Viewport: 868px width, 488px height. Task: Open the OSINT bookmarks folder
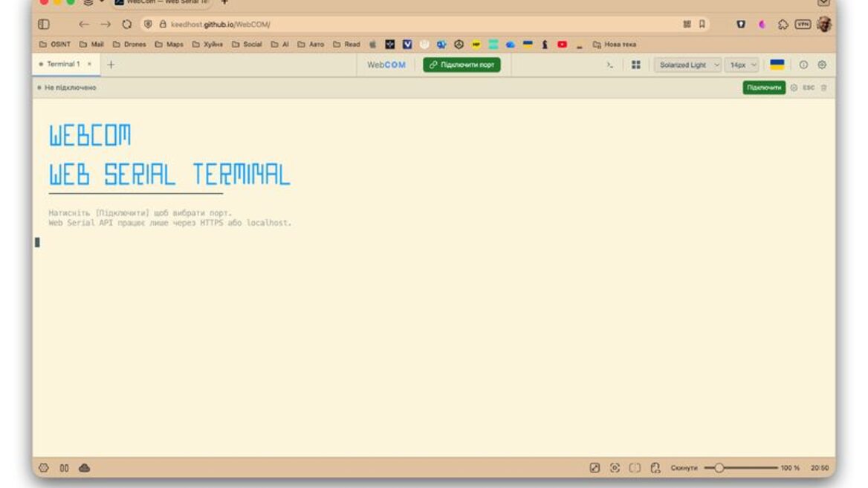[x=55, y=45]
